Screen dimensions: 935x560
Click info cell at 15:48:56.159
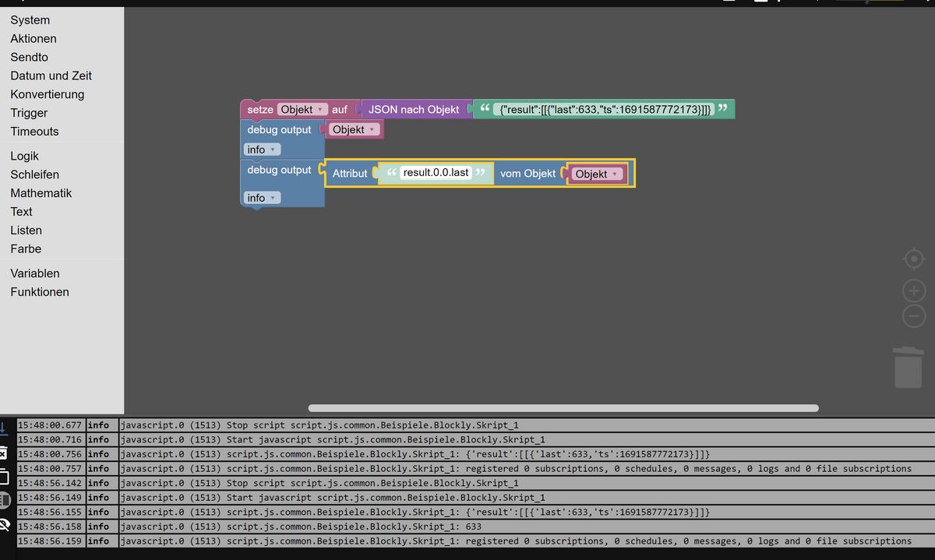click(101, 541)
